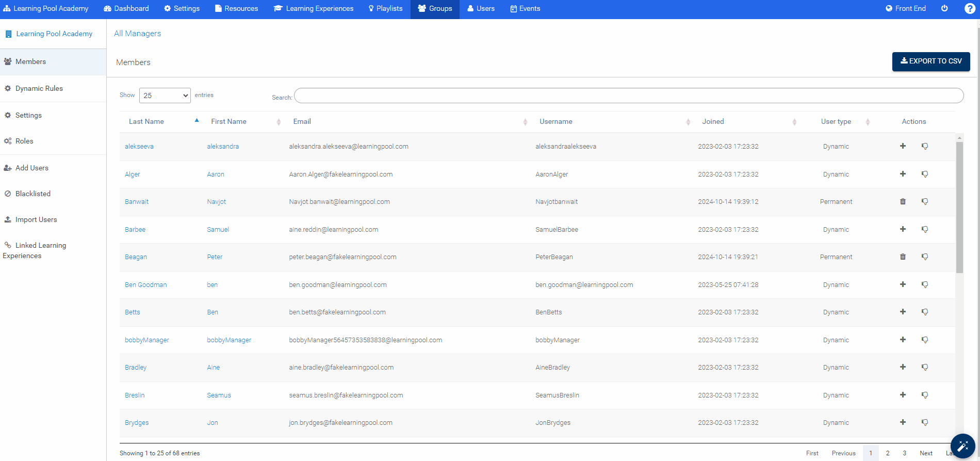This screenshot has width=980, height=461.
Task: Sort table by Last Name column
Action: click(x=146, y=122)
